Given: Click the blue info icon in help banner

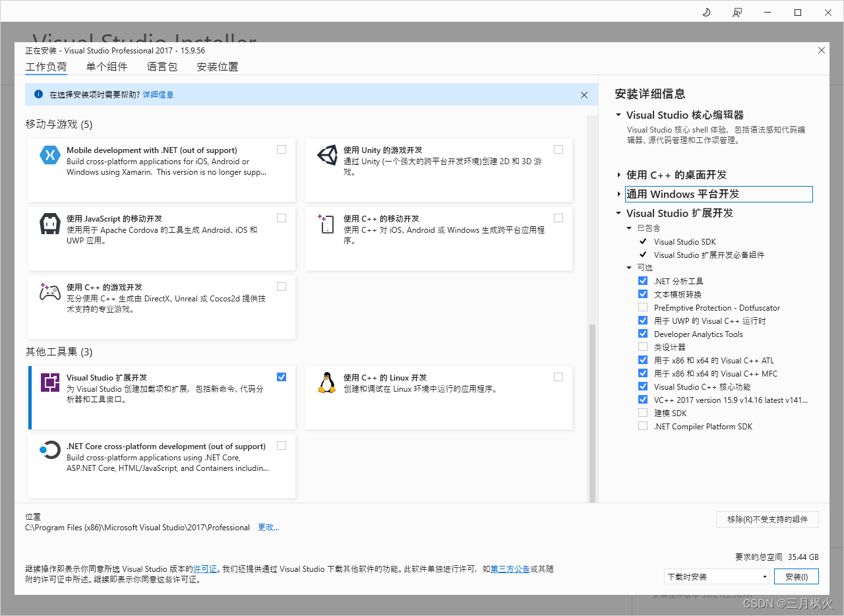Looking at the screenshot, I should (38, 94).
